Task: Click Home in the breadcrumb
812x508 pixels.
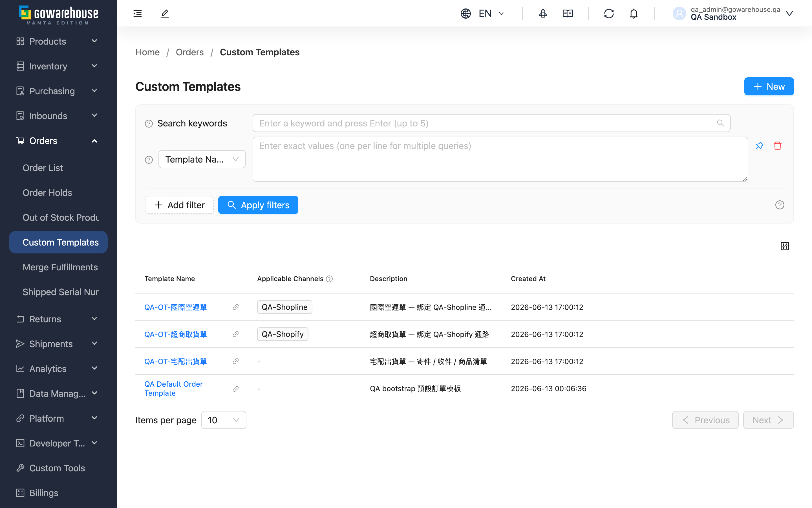Action: coord(147,52)
